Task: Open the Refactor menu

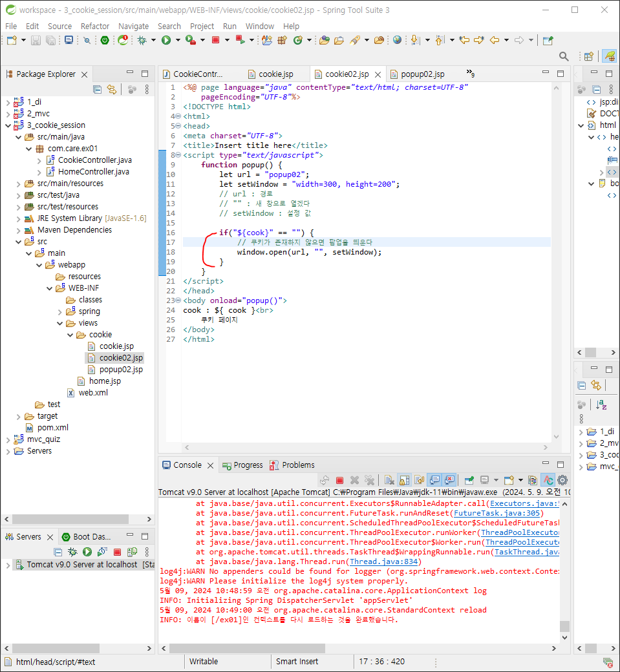Action: click(95, 26)
